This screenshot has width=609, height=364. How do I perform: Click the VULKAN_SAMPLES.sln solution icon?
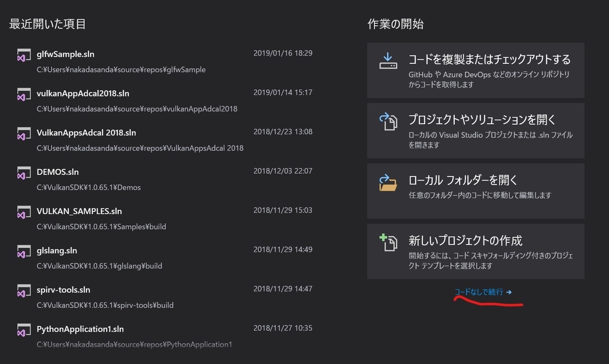tap(24, 212)
